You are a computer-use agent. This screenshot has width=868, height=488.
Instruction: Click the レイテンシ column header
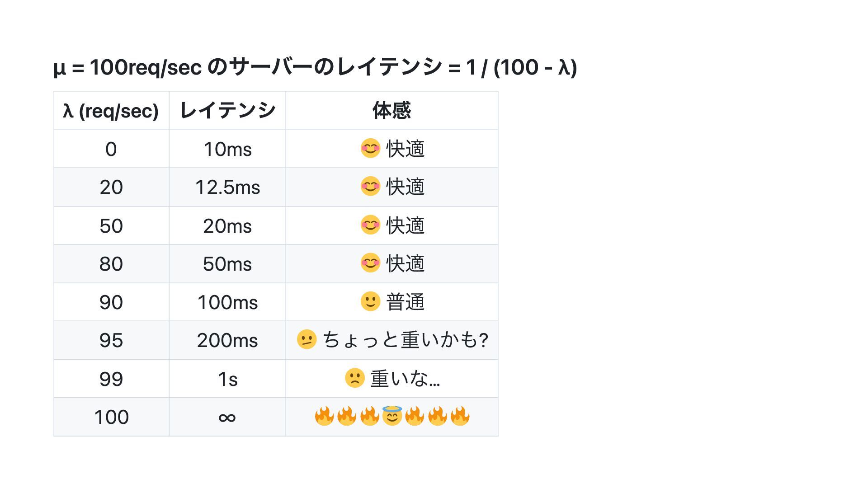(x=227, y=111)
